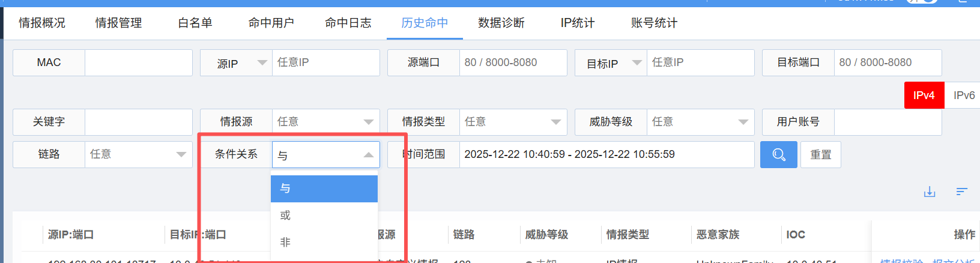Open the column filter list icon
The width and height of the screenshot is (980, 263).
click(x=961, y=192)
